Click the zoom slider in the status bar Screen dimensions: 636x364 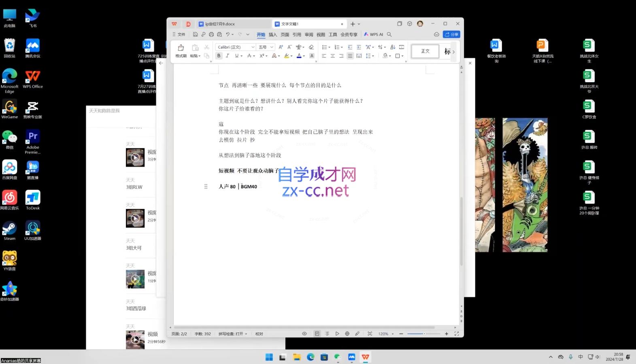(x=423, y=334)
